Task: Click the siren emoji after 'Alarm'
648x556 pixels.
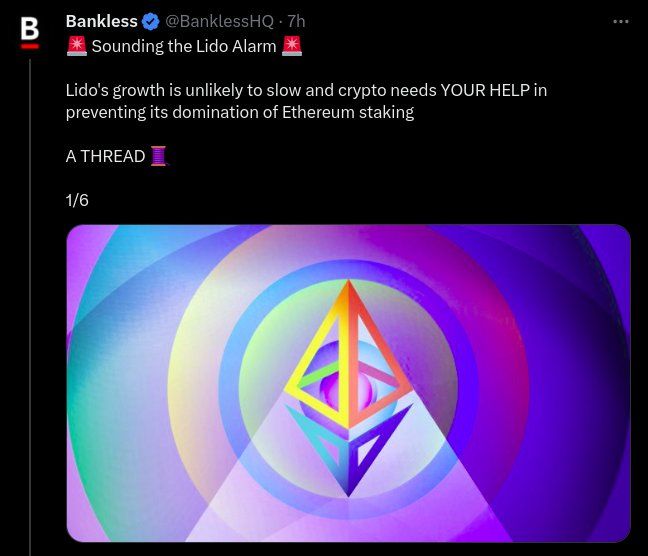Action: pyautogui.click(x=292, y=46)
